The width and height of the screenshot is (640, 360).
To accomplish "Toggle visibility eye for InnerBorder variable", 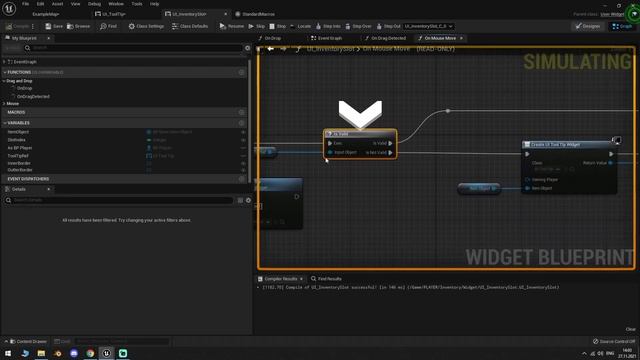I will tap(243, 163).
